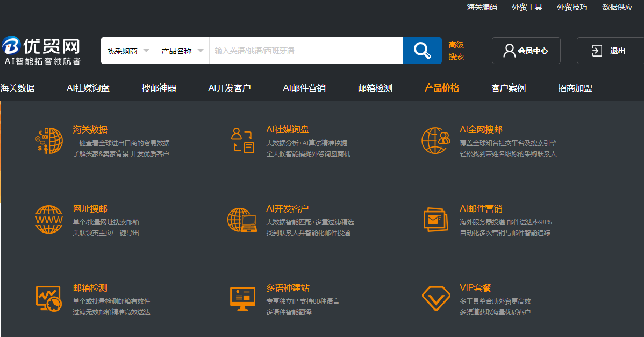Open the 会员中心 button label
This screenshot has width=644, height=337.
coord(533,51)
